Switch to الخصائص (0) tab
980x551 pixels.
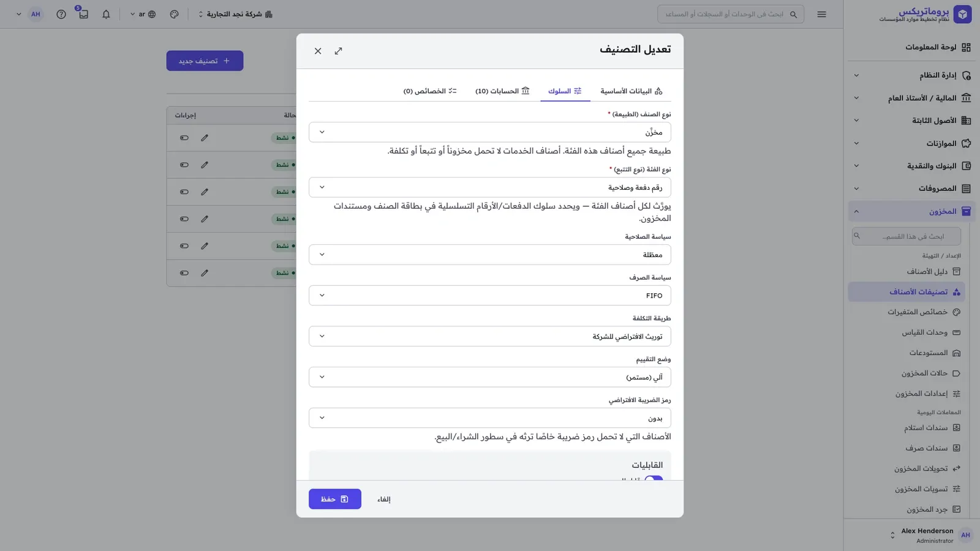[430, 91]
